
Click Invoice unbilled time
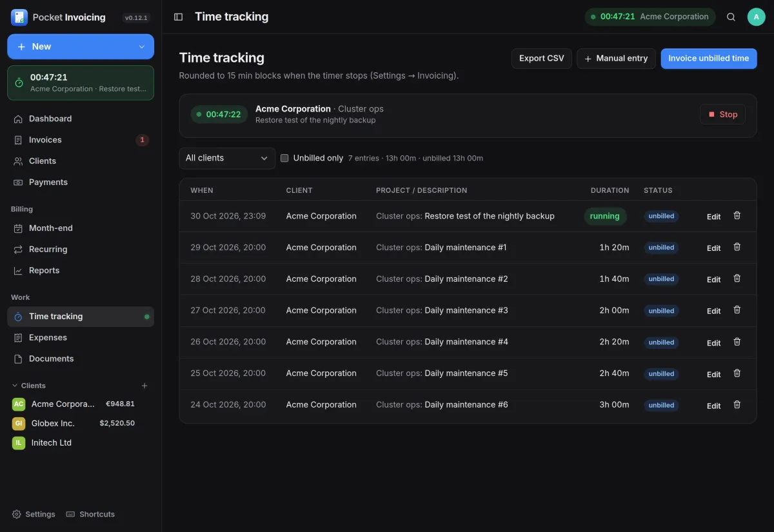tap(709, 58)
